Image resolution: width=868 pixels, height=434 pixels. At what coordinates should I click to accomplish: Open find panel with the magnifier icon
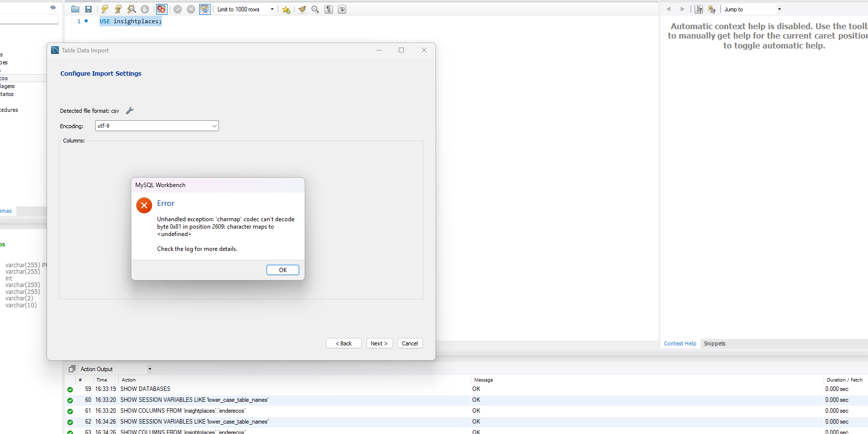click(315, 9)
